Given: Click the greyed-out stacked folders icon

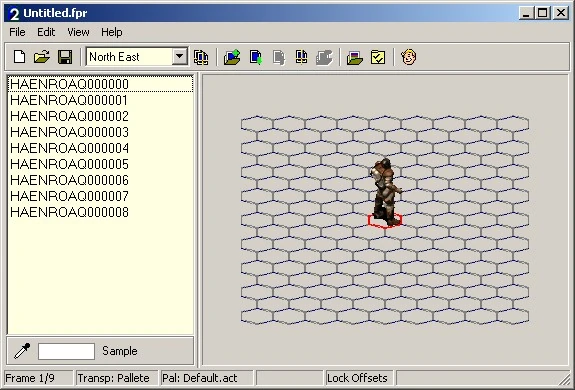Looking at the screenshot, I should (x=324, y=57).
